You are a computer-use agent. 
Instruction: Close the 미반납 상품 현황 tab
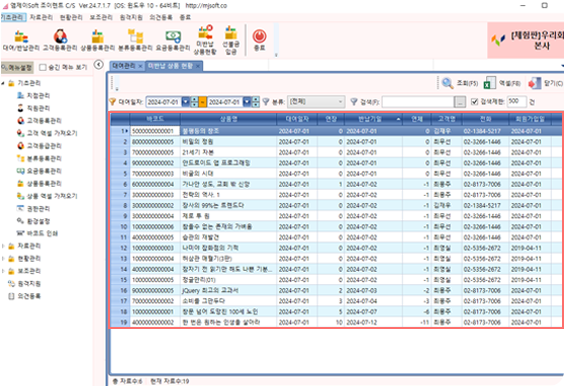coord(198,66)
